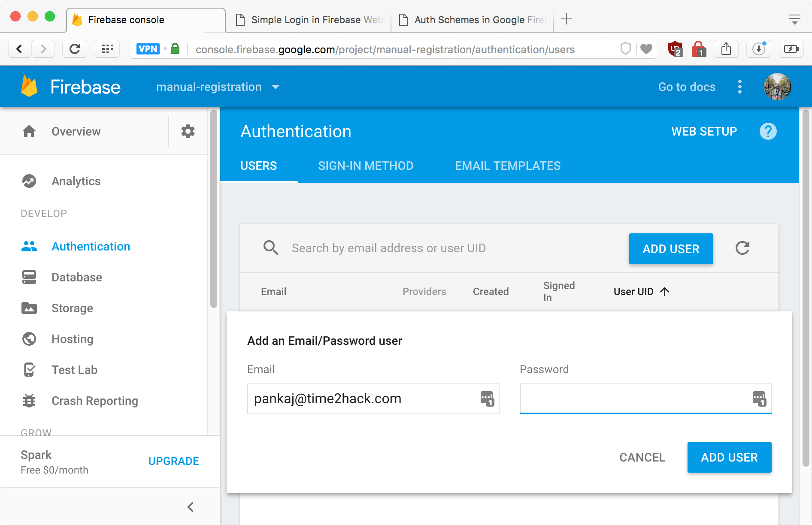Collapse the left sidebar
812x525 pixels.
pyautogui.click(x=191, y=507)
